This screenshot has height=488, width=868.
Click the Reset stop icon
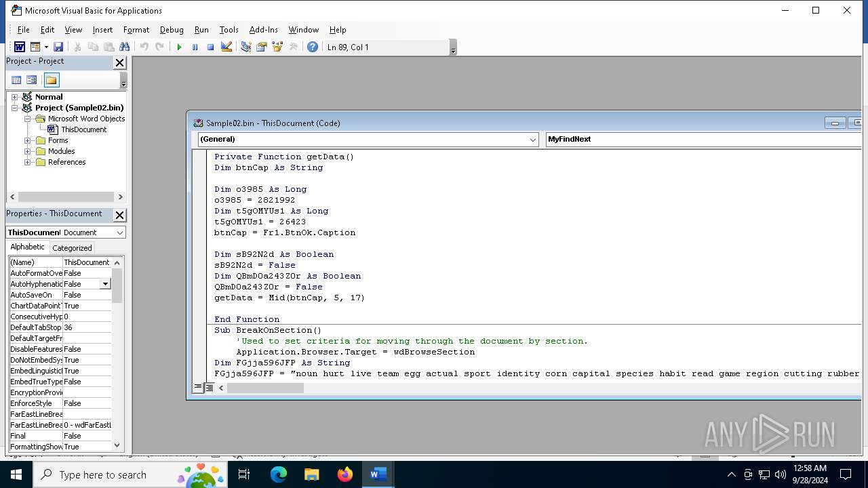(x=210, y=47)
